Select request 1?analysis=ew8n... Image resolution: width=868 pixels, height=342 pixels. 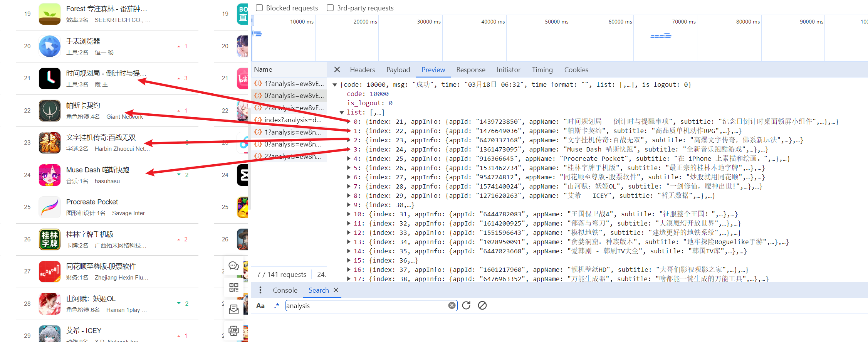289,132
